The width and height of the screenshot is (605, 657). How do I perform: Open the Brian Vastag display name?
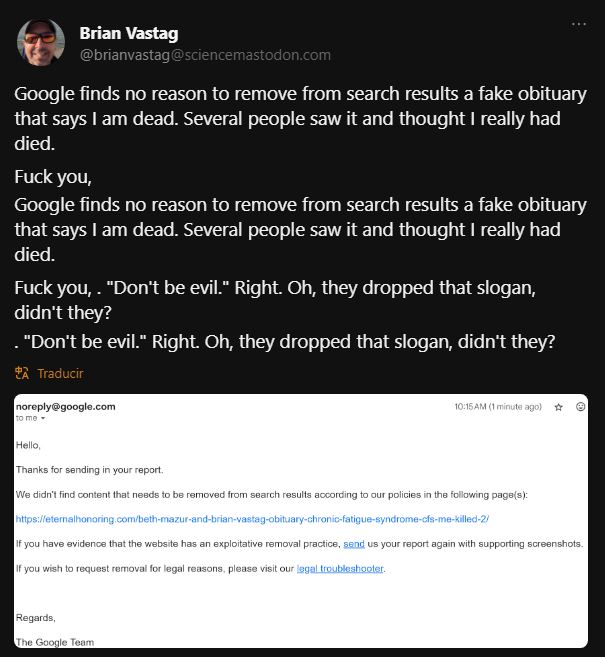click(129, 34)
